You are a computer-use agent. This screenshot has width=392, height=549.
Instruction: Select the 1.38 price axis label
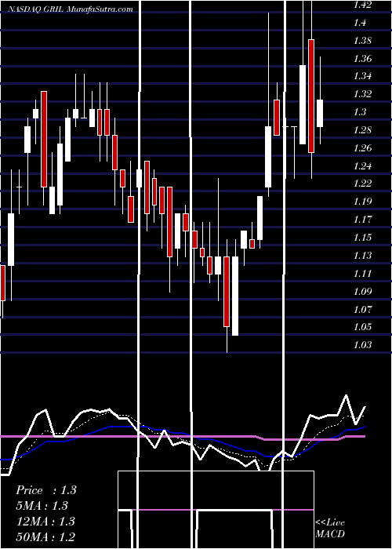(x=362, y=40)
